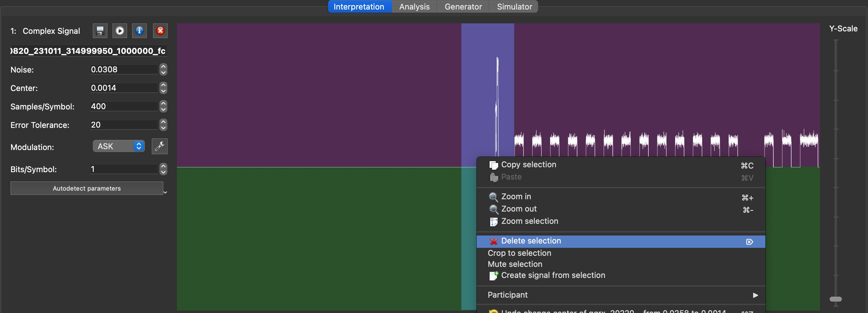Save the signal using the floppy disk icon
Viewport: 868px width, 313px height.
pyautogui.click(x=100, y=31)
